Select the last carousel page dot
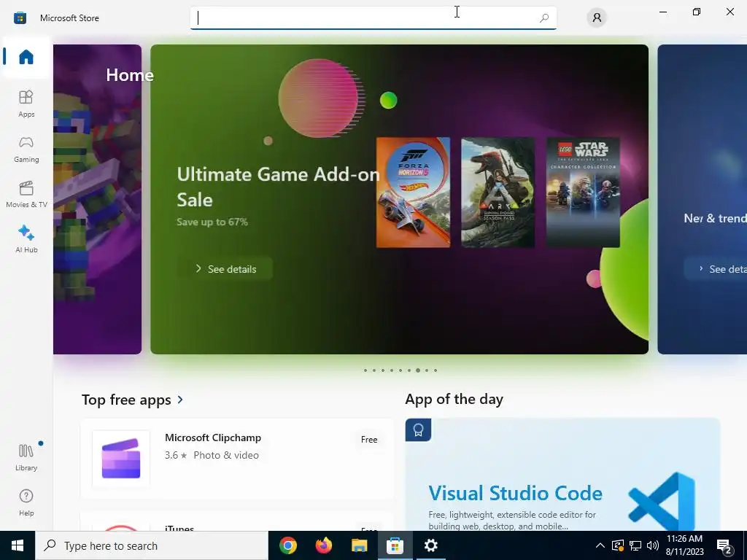 click(x=436, y=370)
